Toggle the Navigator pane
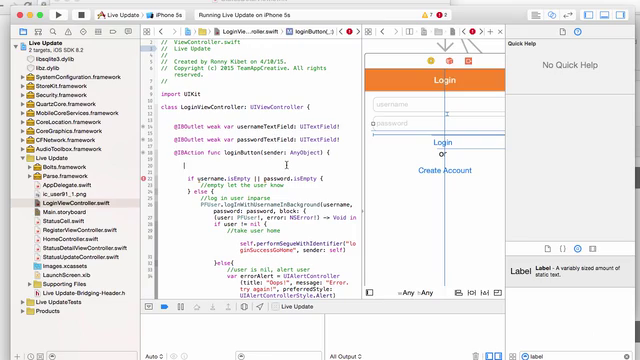Image resolution: width=640 pixels, height=360 pixels. tap(589, 15)
